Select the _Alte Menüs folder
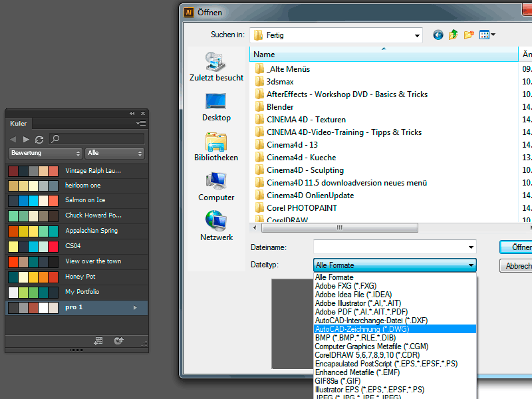Viewport: 532px width, 399px height. pos(282,69)
